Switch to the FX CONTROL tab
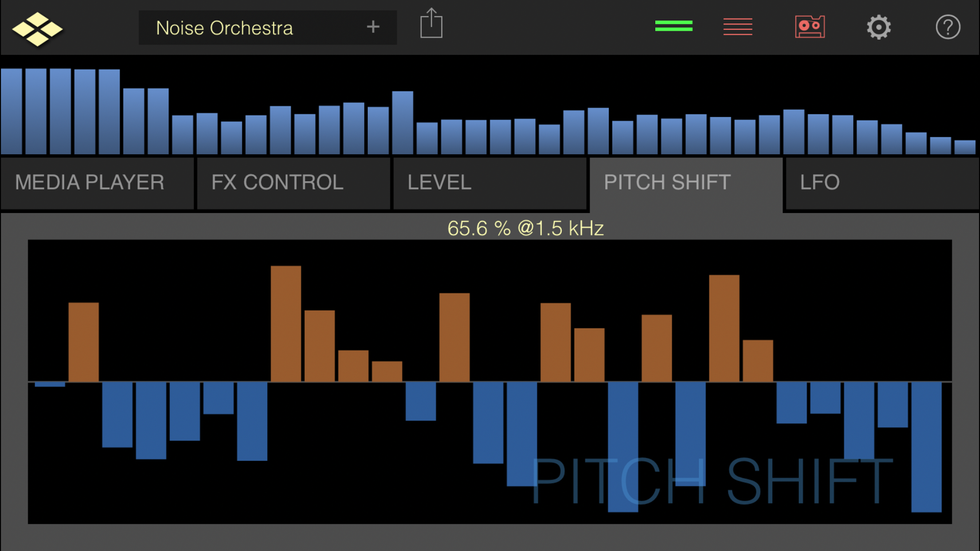Screen dimensions: 980x551 click(293, 183)
